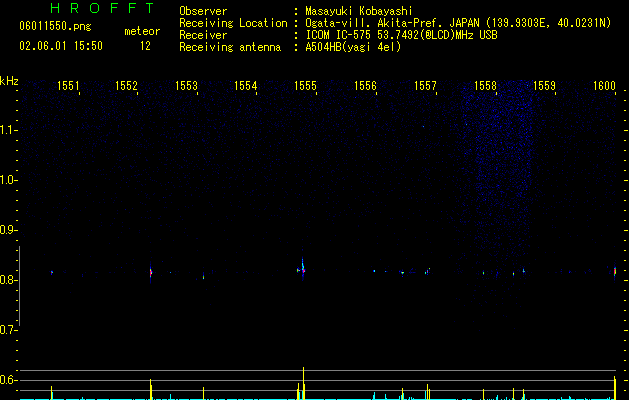Select the ICOM IC-575 53.7492 MHz USB text
The width and height of the screenshot is (629, 400).
click(x=401, y=35)
